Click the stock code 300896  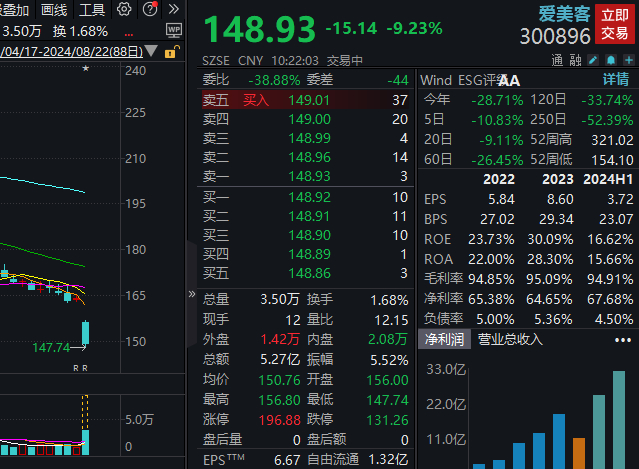(555, 37)
